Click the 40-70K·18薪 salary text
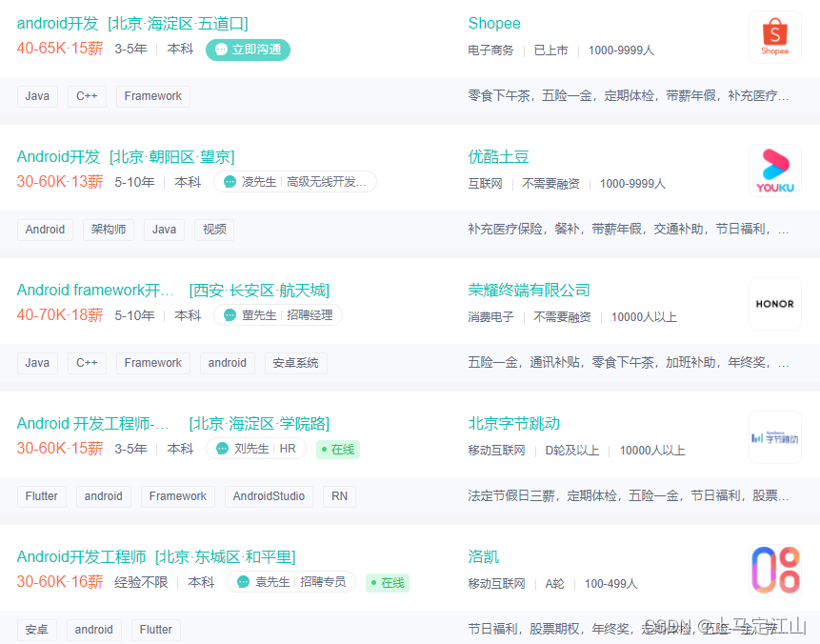Image resolution: width=820 pixels, height=644 pixels. pyautogui.click(x=60, y=315)
